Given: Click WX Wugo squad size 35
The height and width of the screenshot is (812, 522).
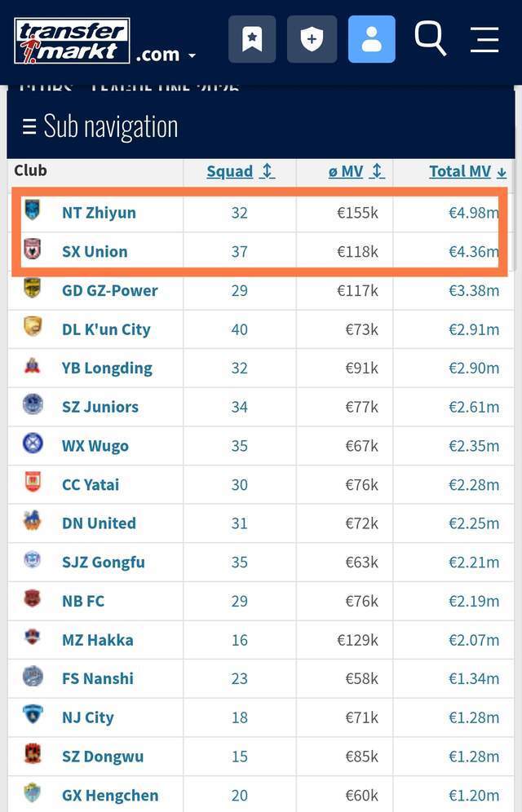Looking at the screenshot, I should pos(239,446).
